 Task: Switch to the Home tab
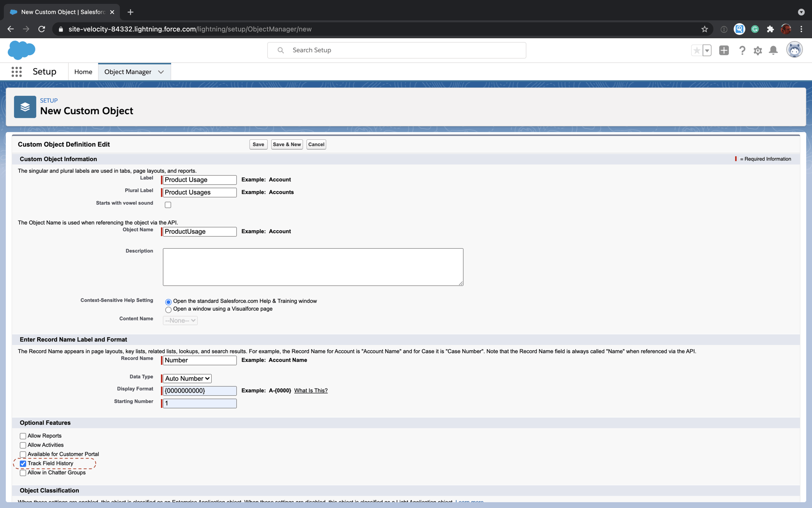(x=83, y=72)
